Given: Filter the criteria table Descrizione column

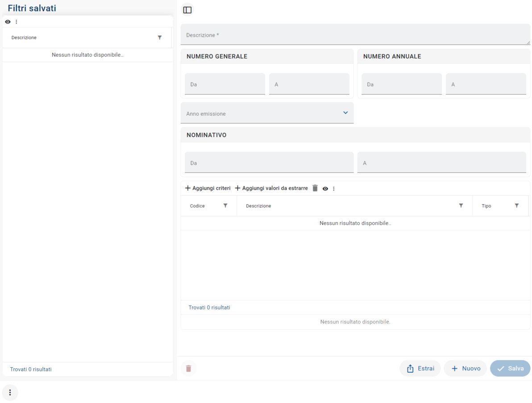Looking at the screenshot, I should (461, 206).
